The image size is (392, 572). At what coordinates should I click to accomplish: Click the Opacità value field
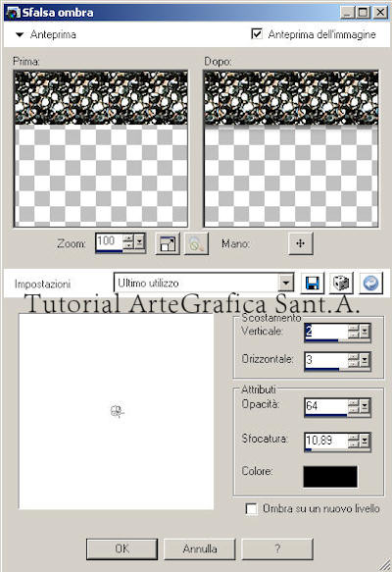[x=325, y=406]
